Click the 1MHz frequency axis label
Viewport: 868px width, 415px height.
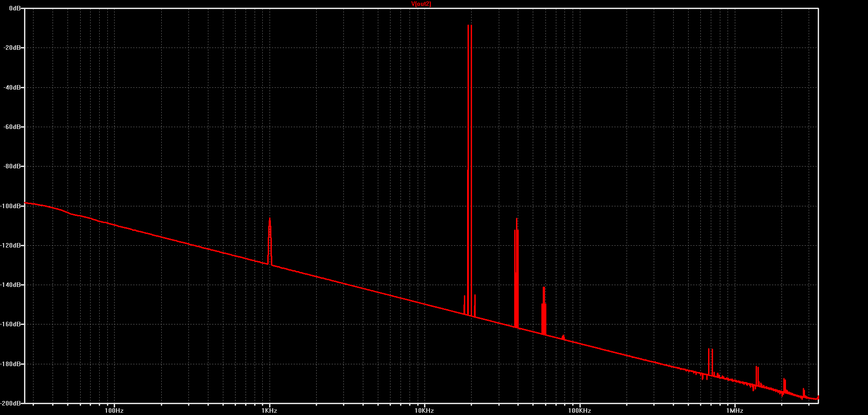[735, 410]
